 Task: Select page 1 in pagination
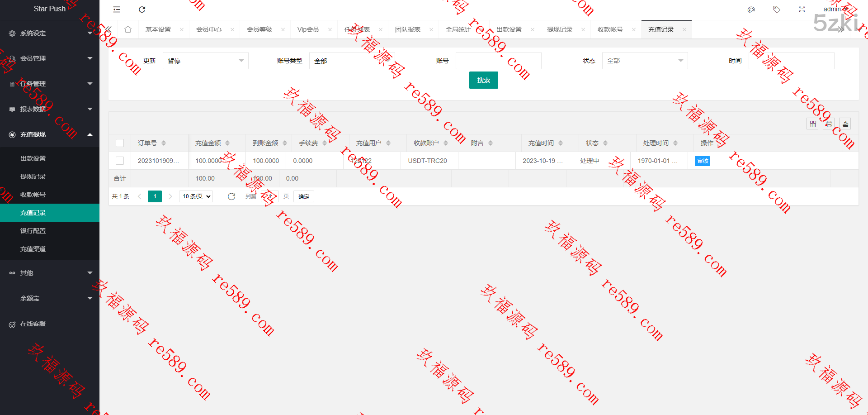(155, 196)
